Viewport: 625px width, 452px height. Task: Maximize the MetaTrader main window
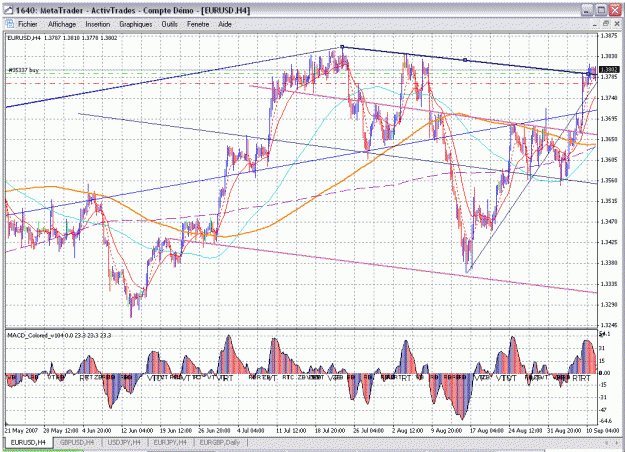coord(601,10)
